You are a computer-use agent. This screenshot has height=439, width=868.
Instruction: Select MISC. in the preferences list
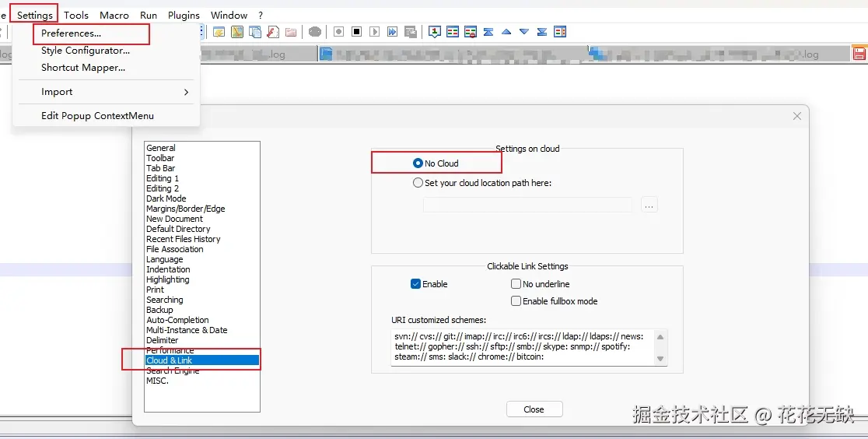coord(157,381)
